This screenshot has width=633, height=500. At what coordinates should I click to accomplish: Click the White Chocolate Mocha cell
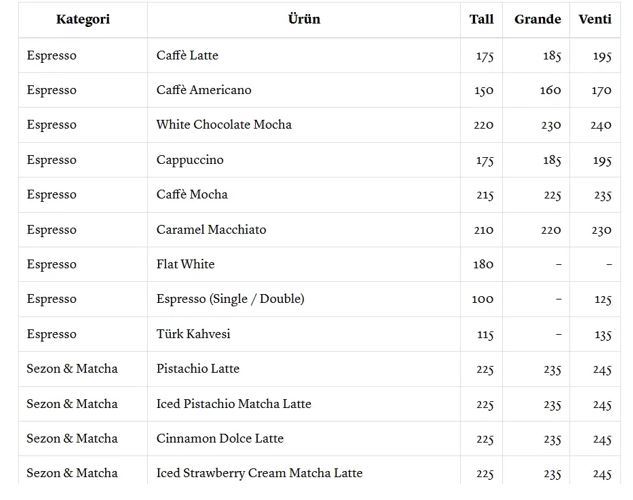[224, 125]
